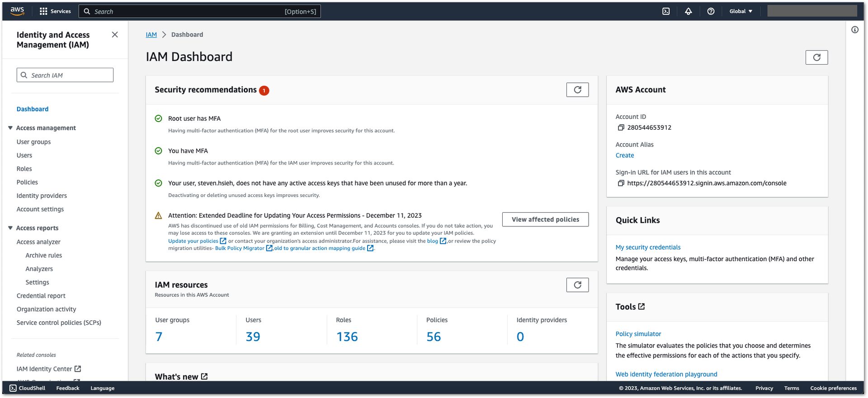
Task: Open Roles in sidebar
Action: (24, 169)
